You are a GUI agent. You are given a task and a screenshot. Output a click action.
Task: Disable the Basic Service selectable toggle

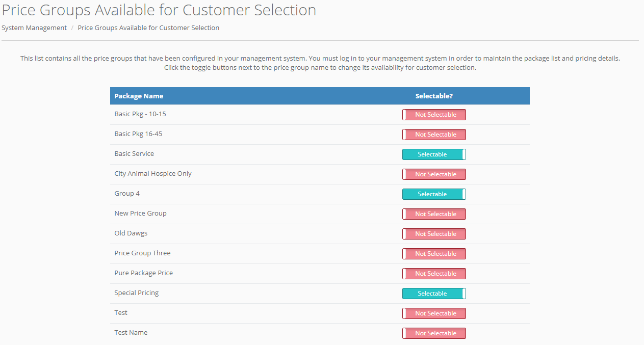tap(434, 154)
